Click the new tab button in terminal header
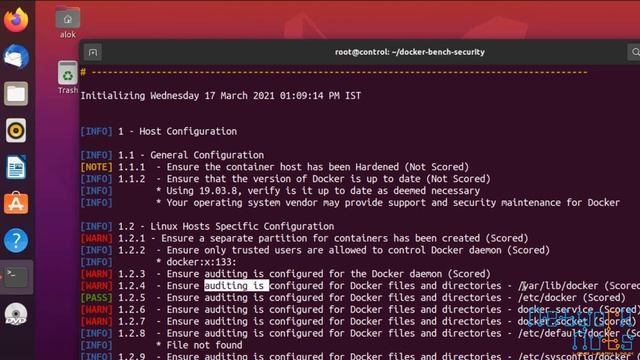Screen dimensions: 640x360 (93, 52)
